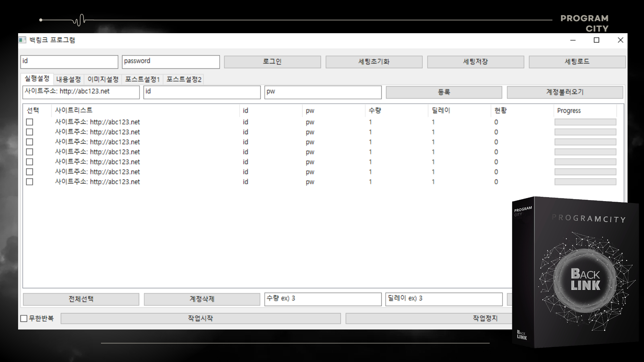Screen dimensions: 644x362
Task: Click the 작업시작 button
Action: (x=201, y=318)
